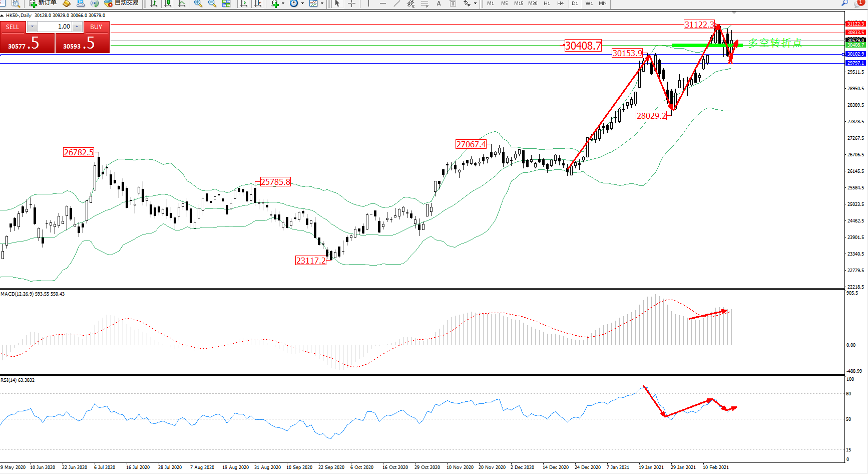
Task: Select the text label A tool
Action: click(x=439, y=4)
